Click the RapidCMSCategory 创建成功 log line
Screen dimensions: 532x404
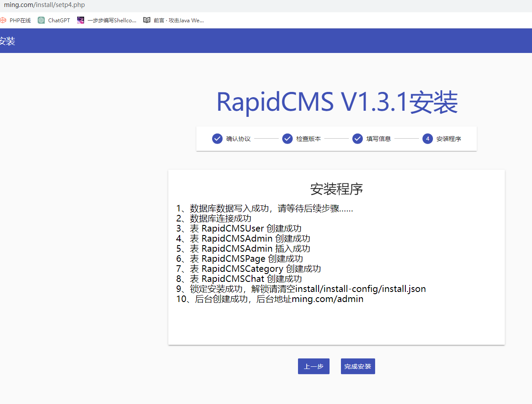tap(248, 269)
